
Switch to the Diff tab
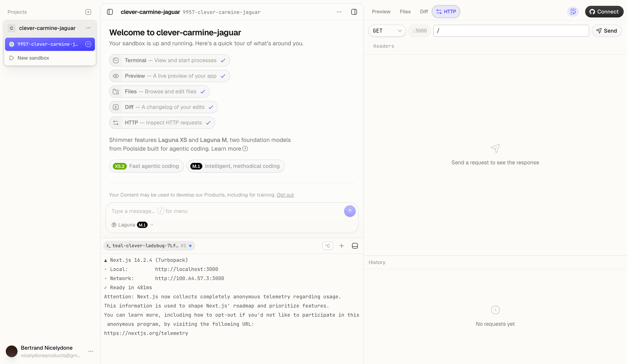coord(423,12)
